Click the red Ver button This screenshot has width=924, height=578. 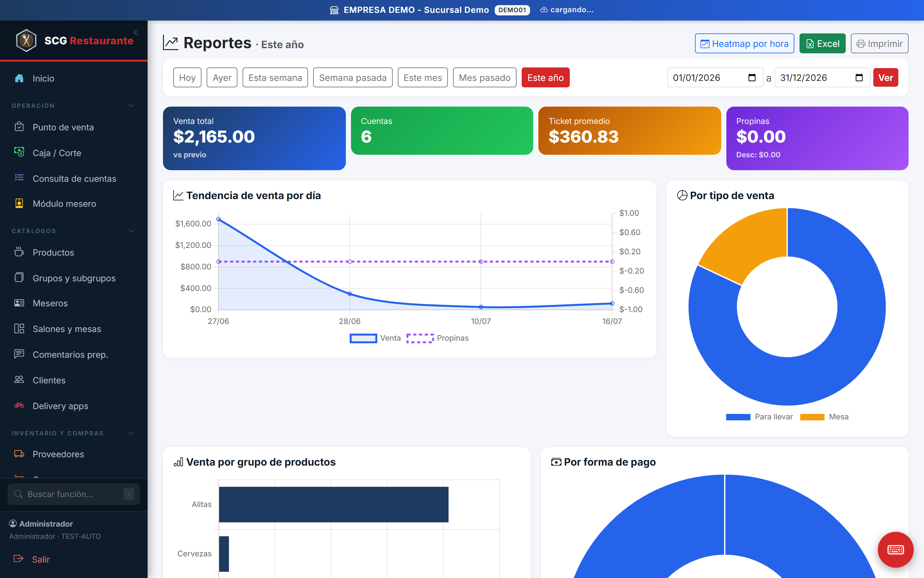886,78
